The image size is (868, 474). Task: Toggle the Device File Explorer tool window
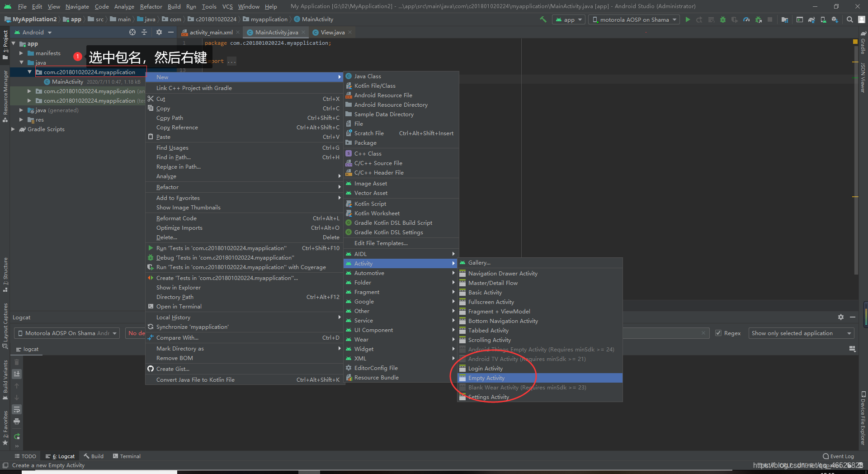click(863, 418)
